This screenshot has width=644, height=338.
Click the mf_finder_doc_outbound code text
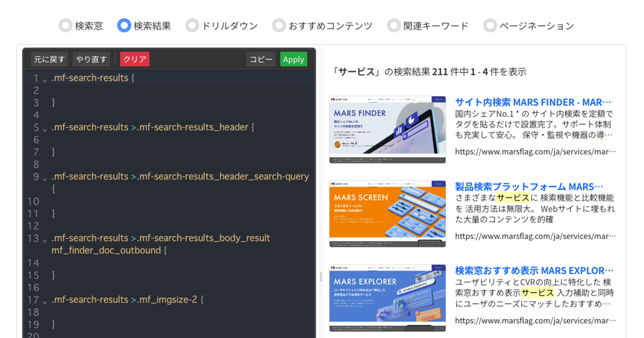coord(106,250)
